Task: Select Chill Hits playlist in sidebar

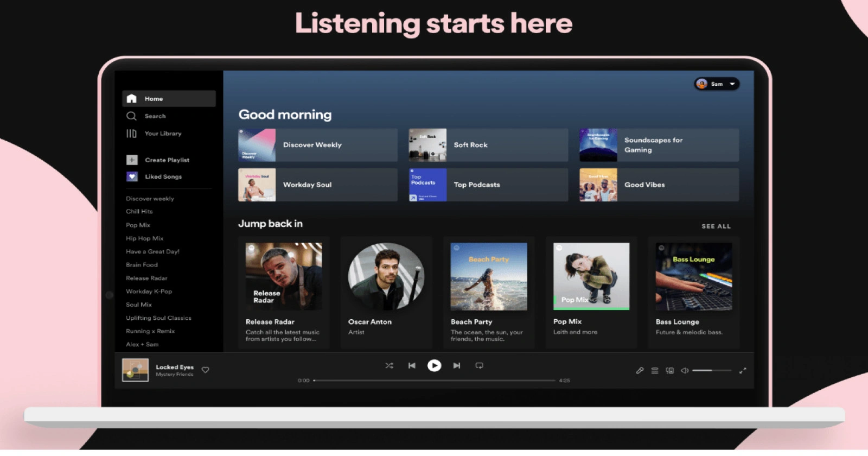Action: [139, 212]
